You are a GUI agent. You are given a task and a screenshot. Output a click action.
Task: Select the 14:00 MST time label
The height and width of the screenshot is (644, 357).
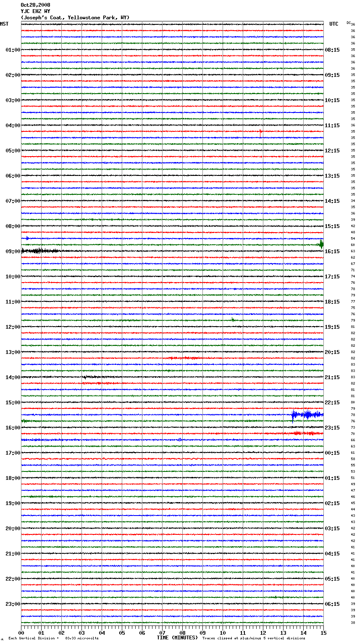[13, 377]
